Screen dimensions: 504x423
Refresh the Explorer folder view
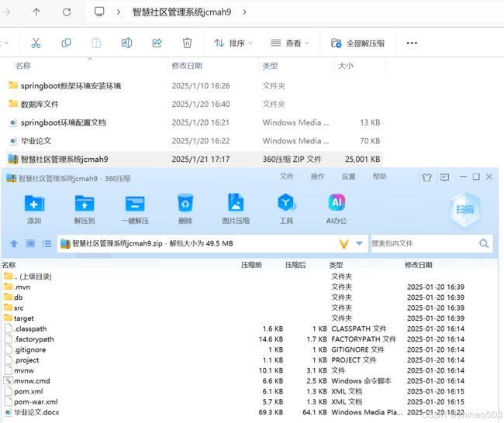pyautogui.click(x=67, y=12)
